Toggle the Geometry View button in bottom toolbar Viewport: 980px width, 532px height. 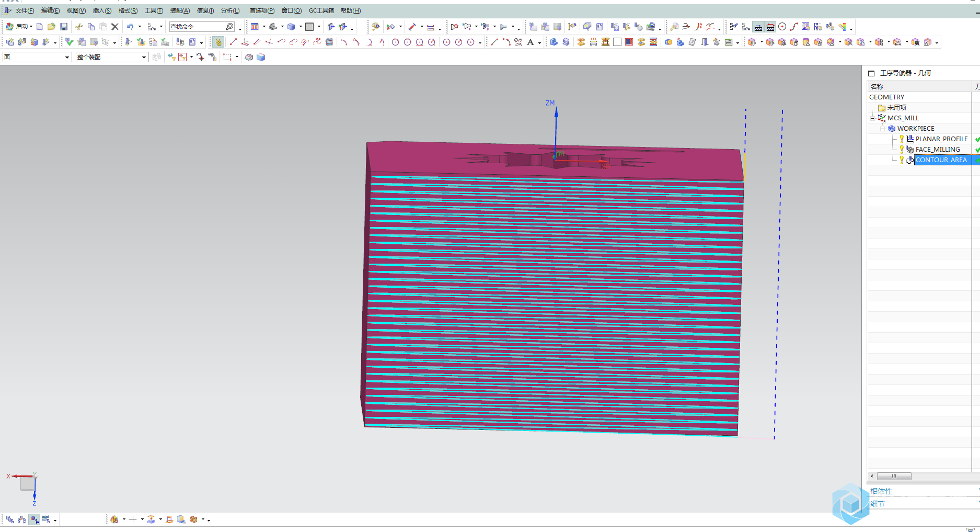pos(34,519)
